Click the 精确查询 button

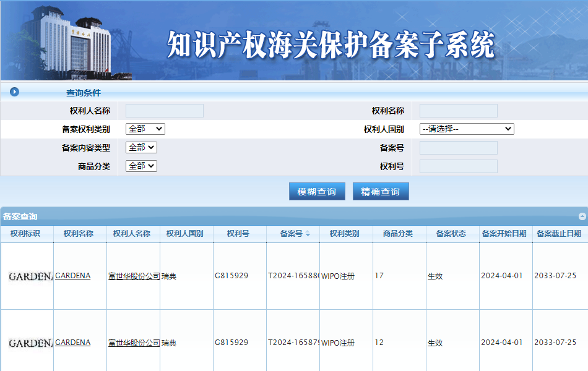pos(381,191)
